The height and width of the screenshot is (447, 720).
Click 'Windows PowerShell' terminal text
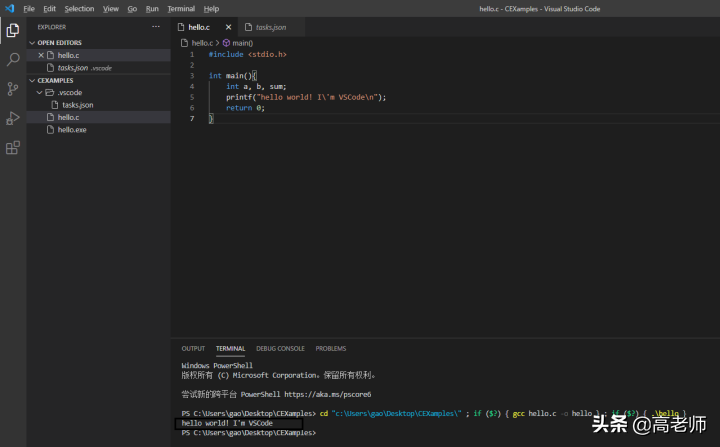[x=217, y=366]
